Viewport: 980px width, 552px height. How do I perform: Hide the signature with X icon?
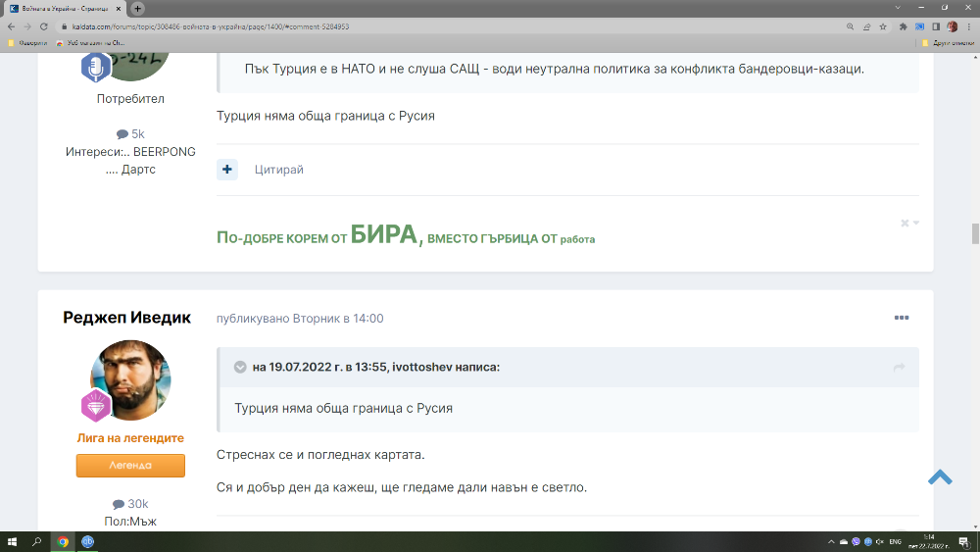[905, 224]
